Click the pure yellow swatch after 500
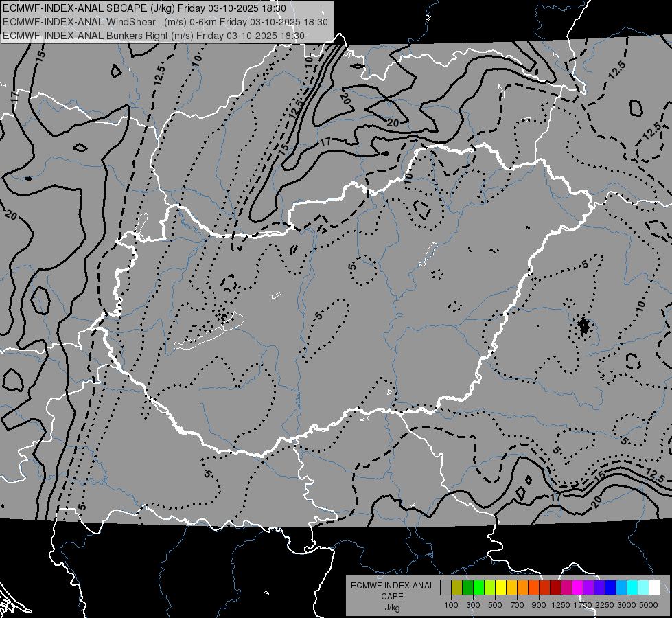Image resolution: width=672 pixels, height=618 pixels. click(500, 588)
